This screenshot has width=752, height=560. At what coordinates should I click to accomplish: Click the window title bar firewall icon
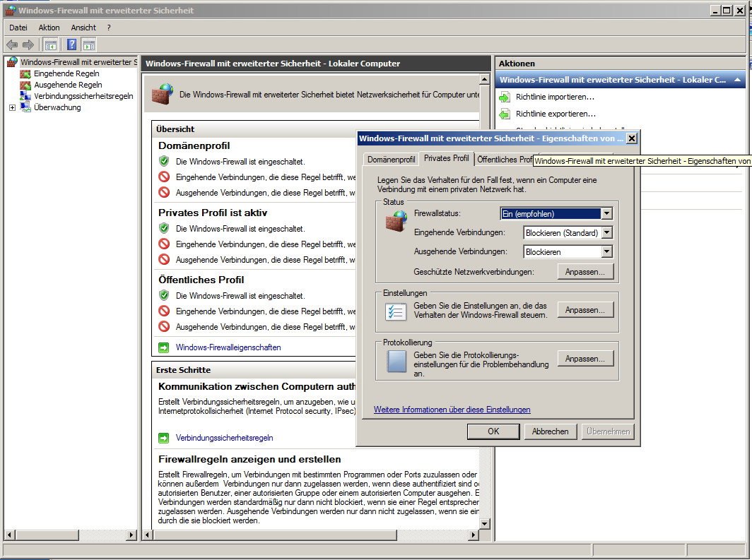point(11,11)
